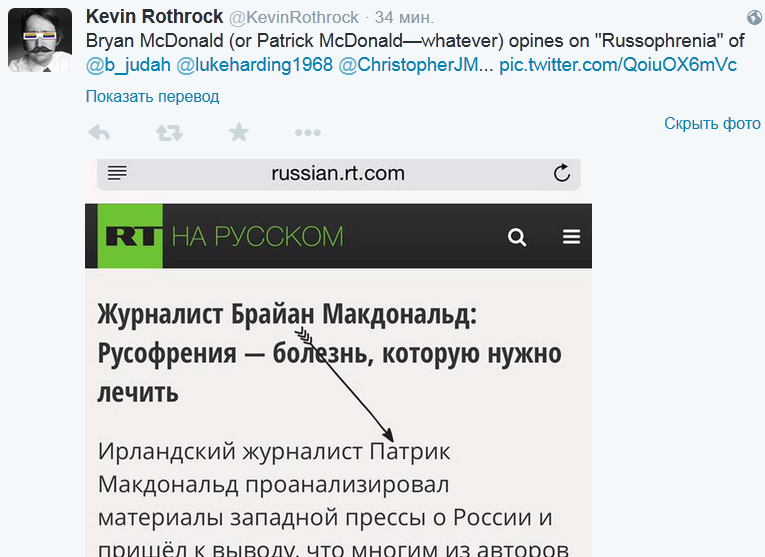Viewport: 765px width, 557px height.
Task: Favorite the tweet using the star icon
Action: click(239, 132)
